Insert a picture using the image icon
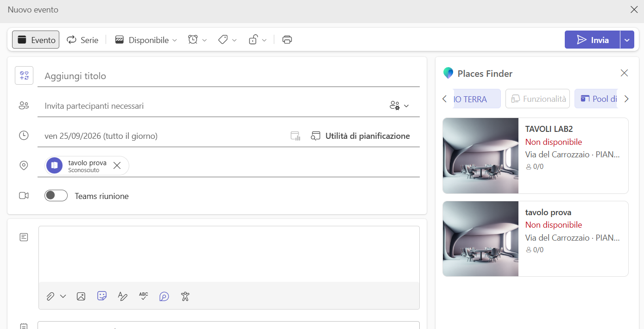The height and width of the screenshot is (329, 644). pos(81,296)
